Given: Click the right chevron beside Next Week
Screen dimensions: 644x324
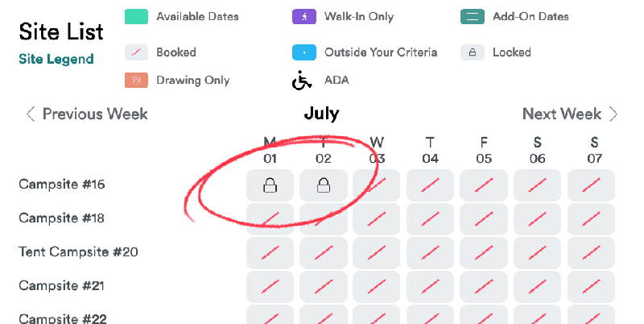Looking at the screenshot, I should coord(613,114).
